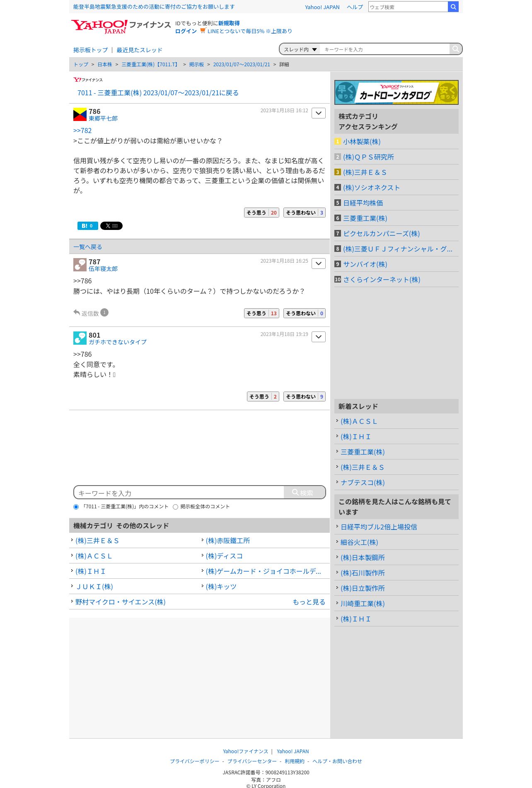Open ranking item サンバイオ(株)
Screen dimensions: 532x788
coord(365,264)
